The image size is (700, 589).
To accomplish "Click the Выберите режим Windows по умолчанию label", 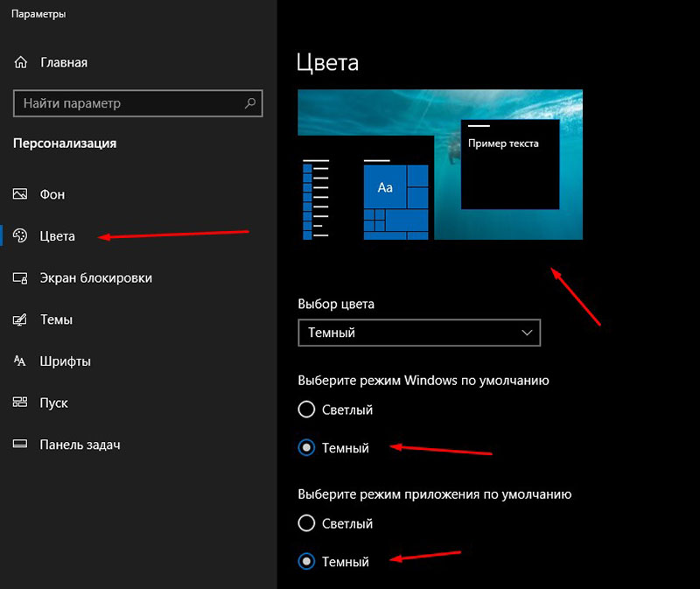I will coord(423,381).
